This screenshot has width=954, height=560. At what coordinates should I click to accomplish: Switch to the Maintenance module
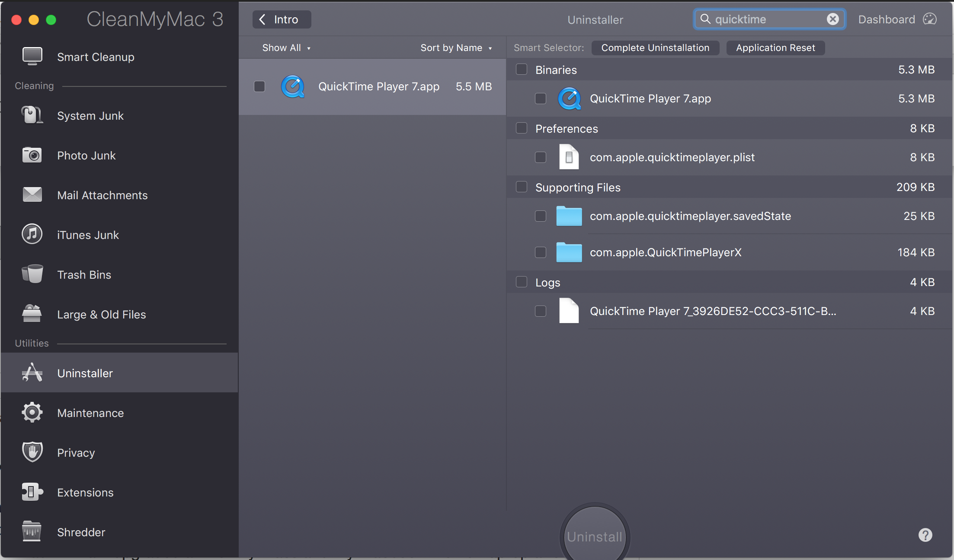click(x=90, y=413)
